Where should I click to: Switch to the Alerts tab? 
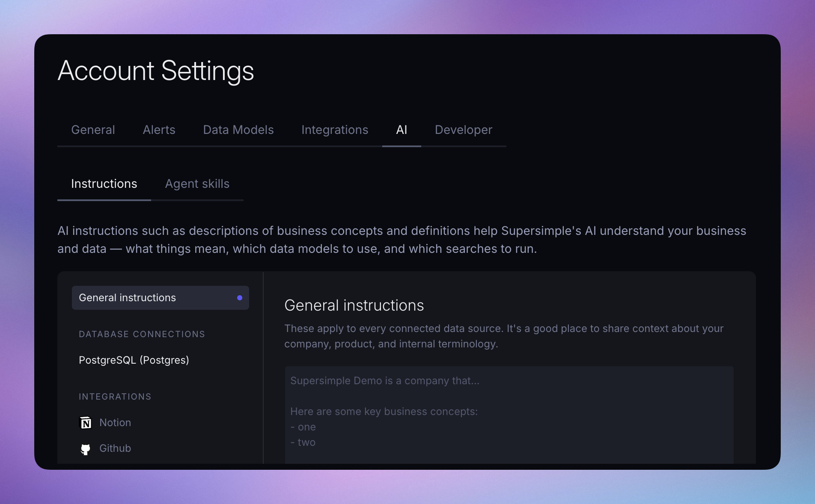159,130
